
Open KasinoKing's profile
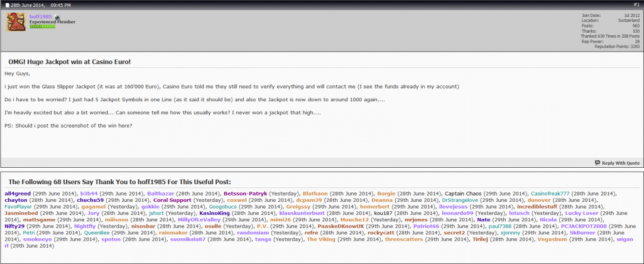214,213
